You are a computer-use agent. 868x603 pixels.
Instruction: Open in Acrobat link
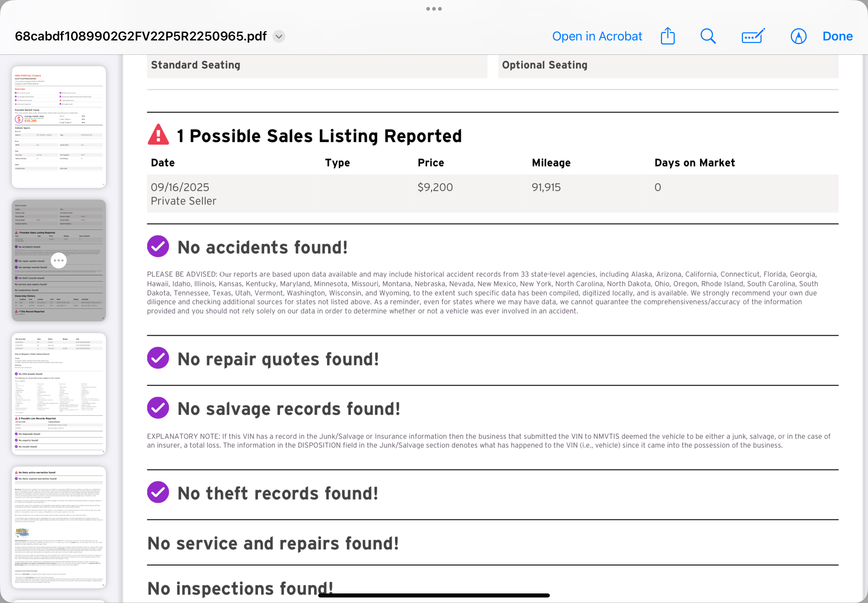[597, 36]
